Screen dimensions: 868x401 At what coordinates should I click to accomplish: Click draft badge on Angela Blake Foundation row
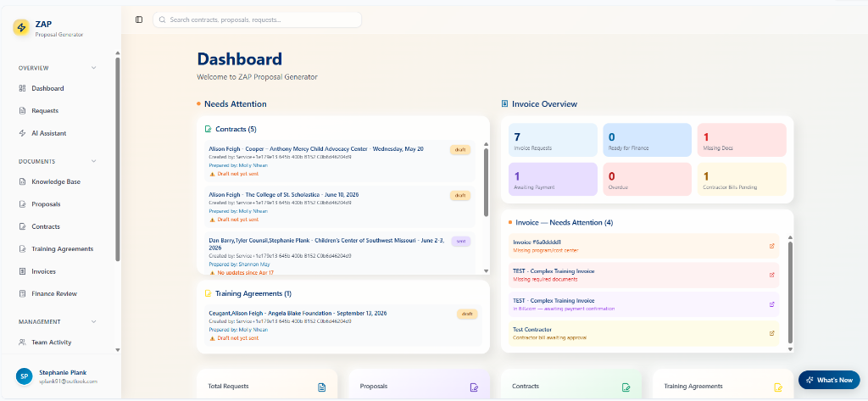pos(467,314)
